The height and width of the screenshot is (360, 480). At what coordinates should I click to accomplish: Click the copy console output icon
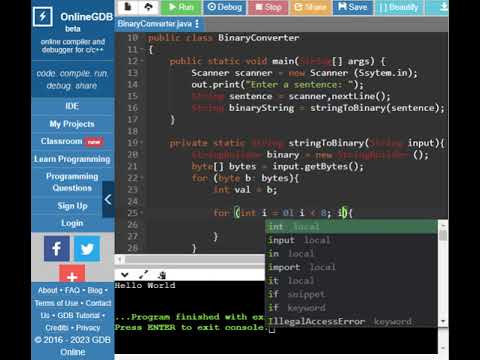162,275
